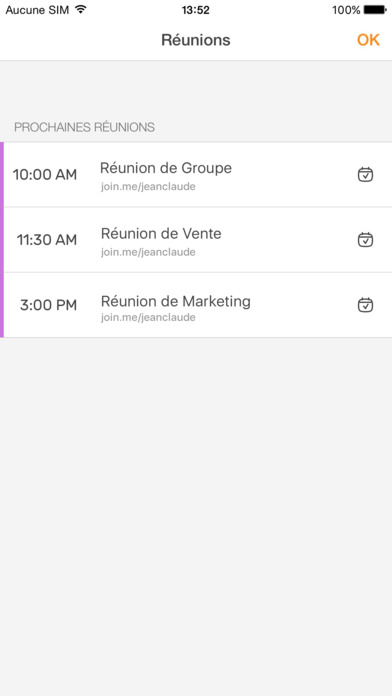Viewport: 392px width, 696px height.
Task: Tap the calendar icon for Réunion de Marketing
Action: (365, 305)
